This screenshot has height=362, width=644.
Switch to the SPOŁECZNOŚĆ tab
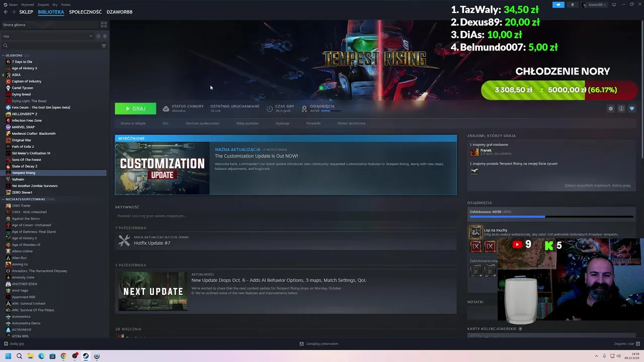coord(85,12)
